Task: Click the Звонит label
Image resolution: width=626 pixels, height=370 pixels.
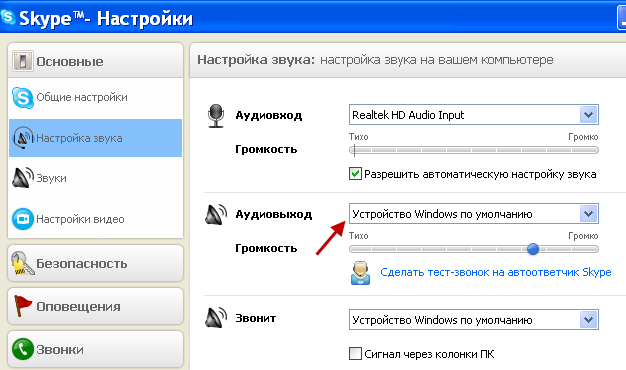Action: (256, 318)
